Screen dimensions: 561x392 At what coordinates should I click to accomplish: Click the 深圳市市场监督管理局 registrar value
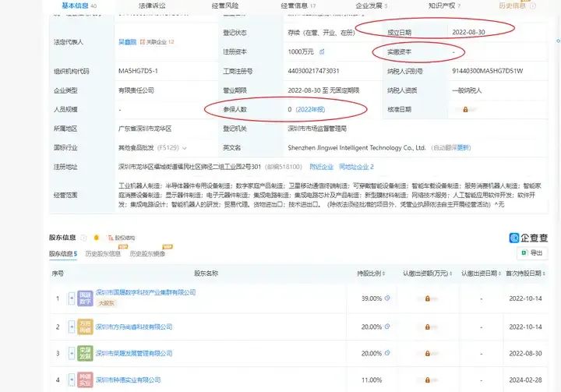click(317, 129)
